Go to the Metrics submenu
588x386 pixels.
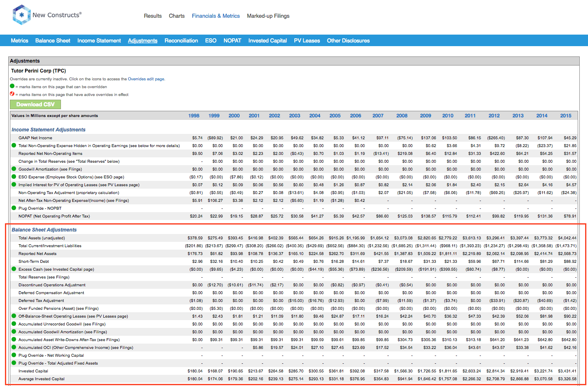(x=19, y=40)
